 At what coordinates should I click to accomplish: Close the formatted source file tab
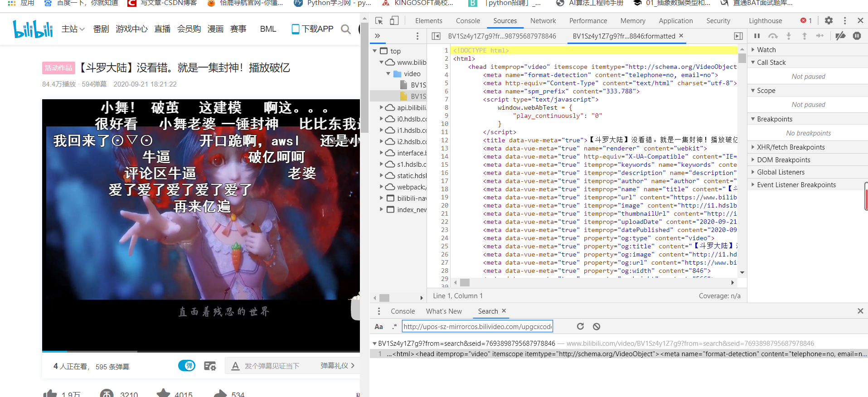(681, 36)
